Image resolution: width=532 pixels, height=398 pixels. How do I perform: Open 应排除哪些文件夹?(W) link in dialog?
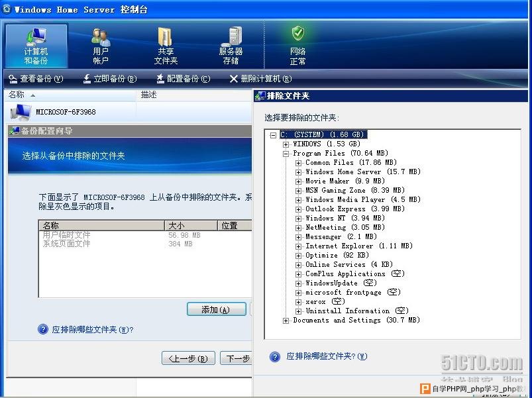pyautogui.click(x=327, y=356)
